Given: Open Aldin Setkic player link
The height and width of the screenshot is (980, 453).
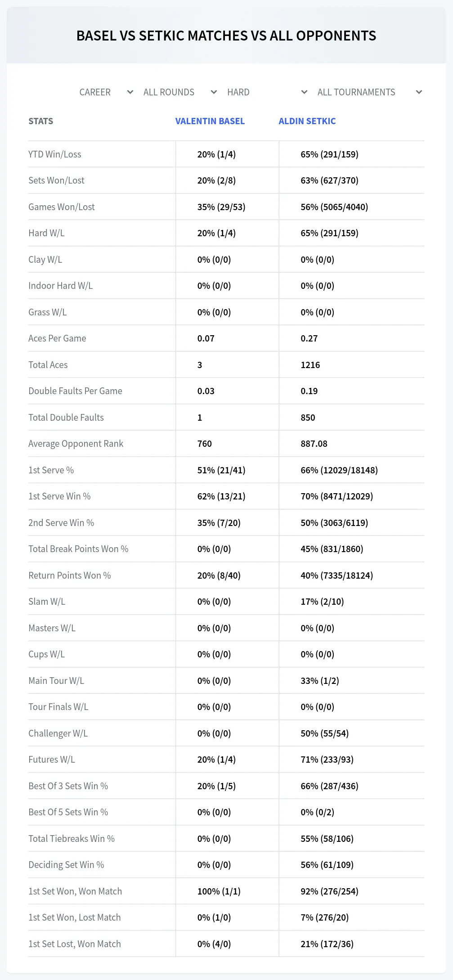Looking at the screenshot, I should (x=307, y=121).
